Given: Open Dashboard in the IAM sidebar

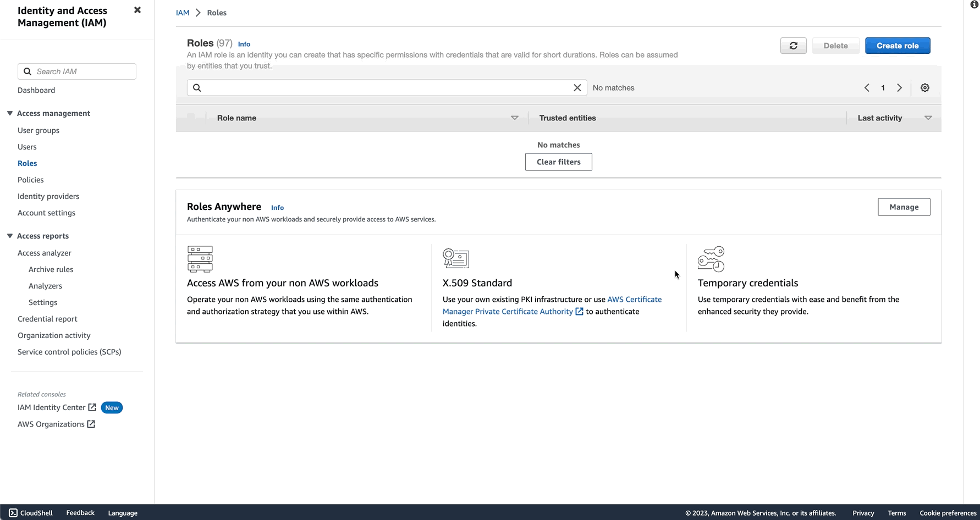Looking at the screenshot, I should tap(36, 90).
